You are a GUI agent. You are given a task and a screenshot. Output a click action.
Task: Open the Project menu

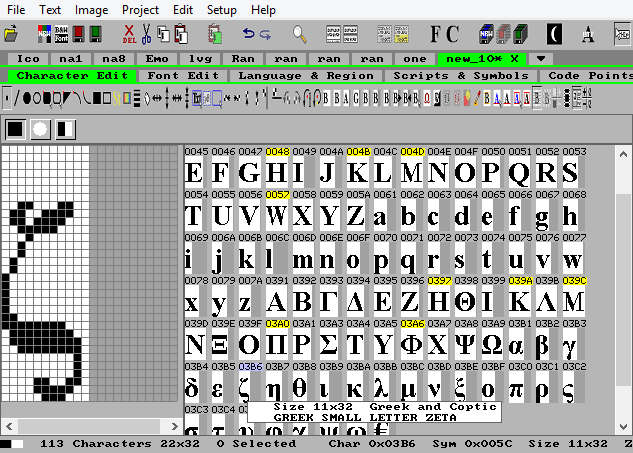pos(140,10)
